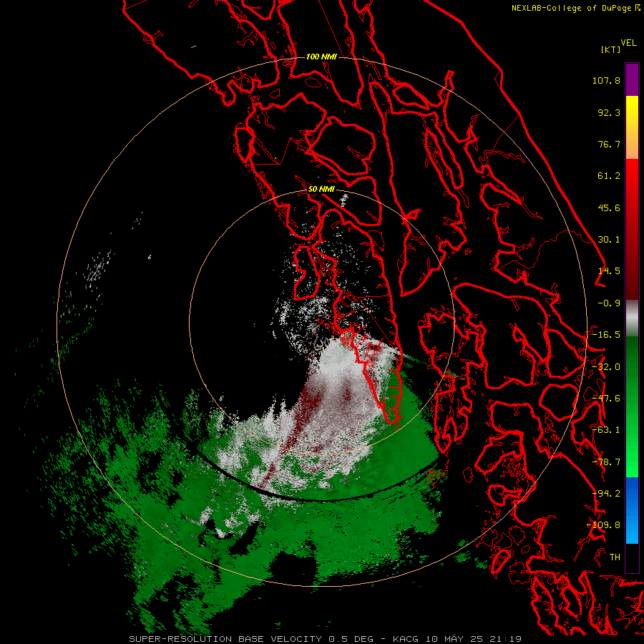Click the -32.0 velocity scale value

pyautogui.click(x=606, y=367)
